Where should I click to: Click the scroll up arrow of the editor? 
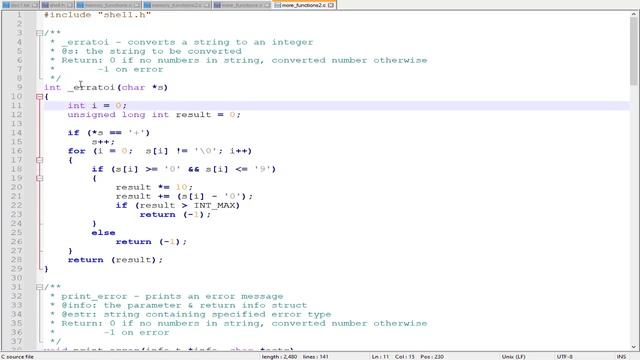coord(633,14)
